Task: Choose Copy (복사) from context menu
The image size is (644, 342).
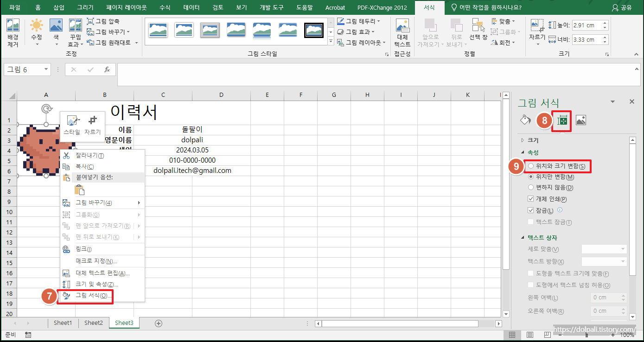Action: [x=102, y=167]
